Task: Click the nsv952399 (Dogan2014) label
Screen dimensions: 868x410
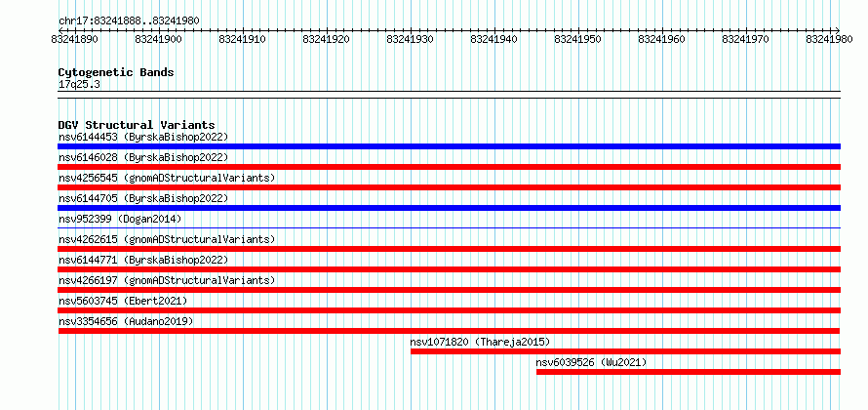Action: pyautogui.click(x=120, y=219)
